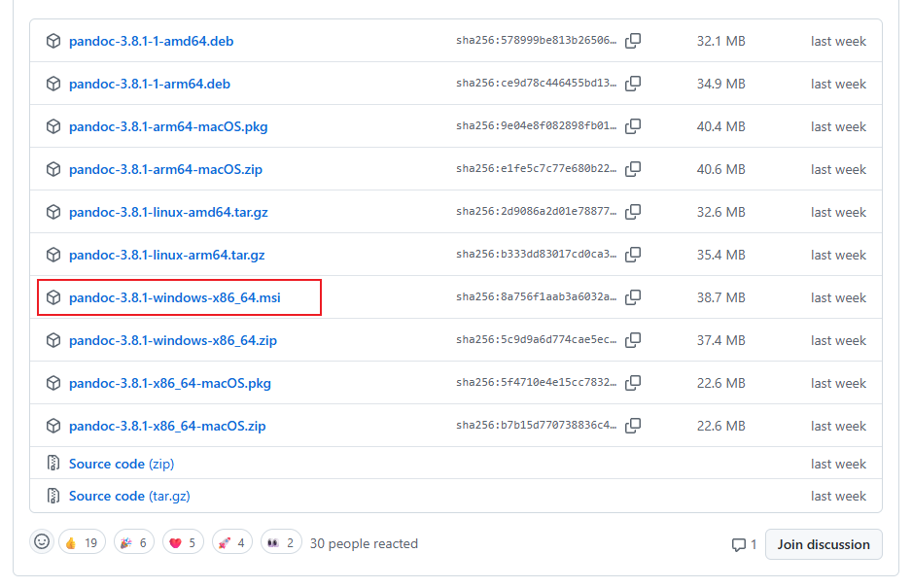912x588 pixels.
Task: Click the package icon beside pandoc-3.8.1-windows-x86_64.msi
Action: (x=53, y=297)
